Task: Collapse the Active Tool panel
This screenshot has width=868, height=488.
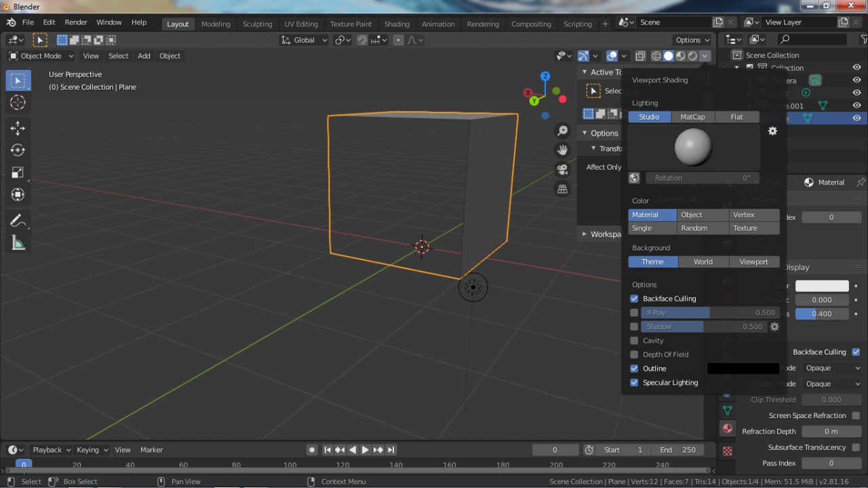Action: 585,72
